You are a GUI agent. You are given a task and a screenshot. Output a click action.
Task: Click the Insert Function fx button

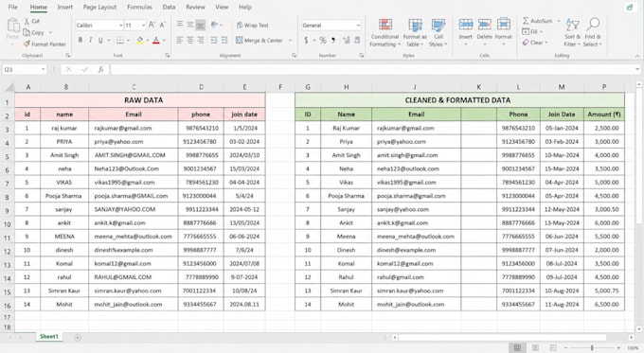(x=101, y=70)
